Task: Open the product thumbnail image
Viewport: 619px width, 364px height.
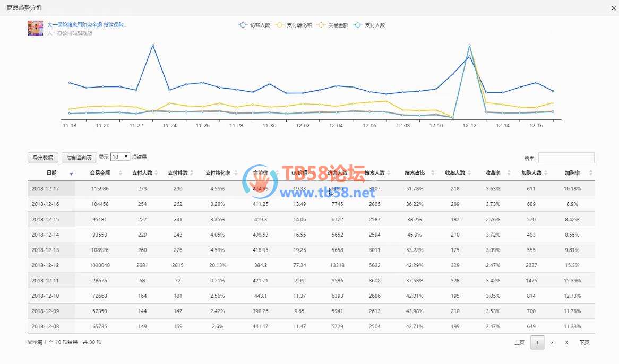Action: pyautogui.click(x=35, y=28)
